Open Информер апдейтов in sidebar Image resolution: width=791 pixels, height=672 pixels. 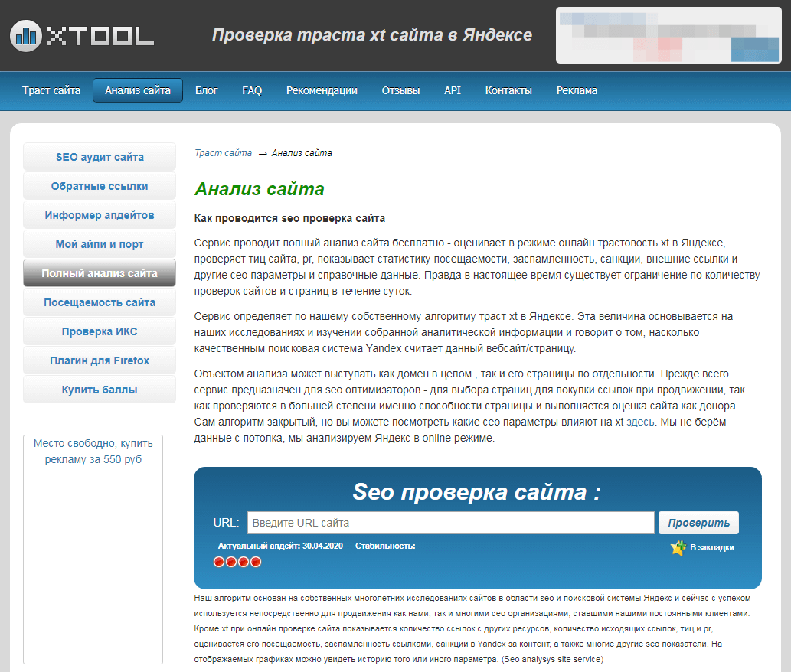click(100, 215)
